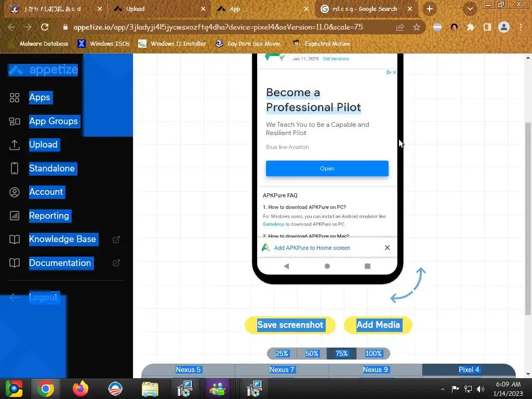Tap the Android recents square button
This screenshot has width=532, height=399.
(367, 266)
